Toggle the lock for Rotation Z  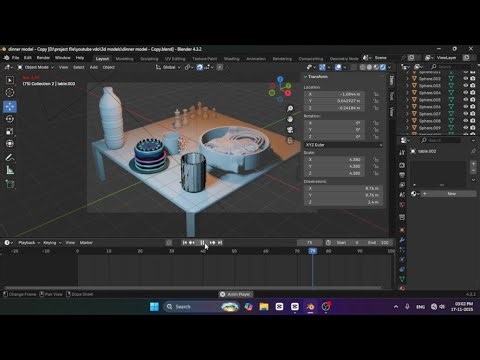pyautogui.click(x=376, y=137)
